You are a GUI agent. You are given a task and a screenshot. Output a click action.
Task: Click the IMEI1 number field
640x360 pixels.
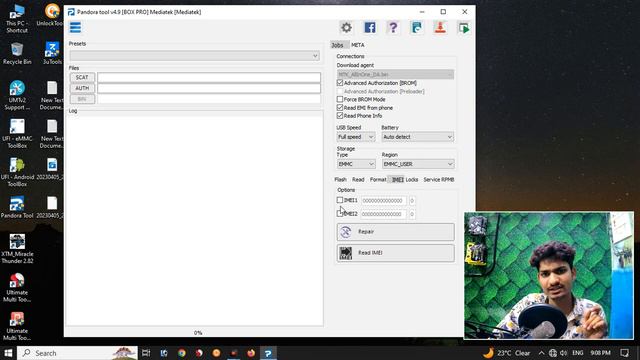tap(383, 200)
